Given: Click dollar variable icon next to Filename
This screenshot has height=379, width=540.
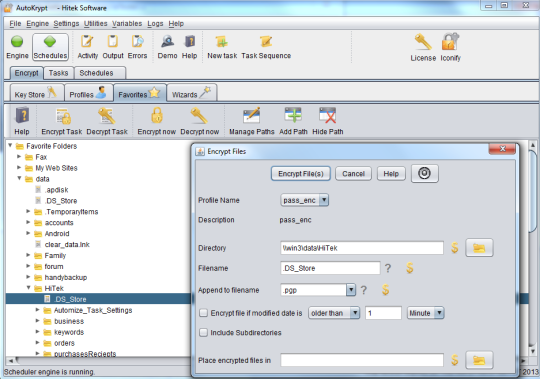Looking at the screenshot, I should [x=409, y=267].
